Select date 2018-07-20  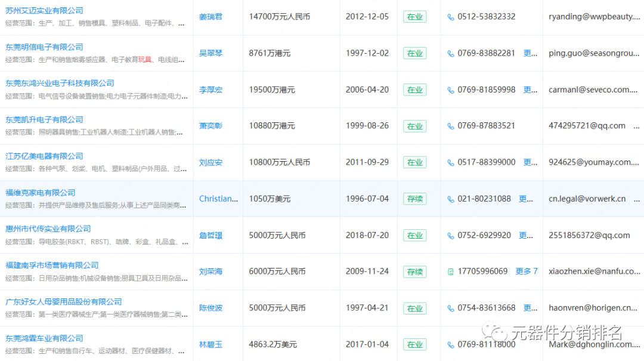click(x=367, y=235)
